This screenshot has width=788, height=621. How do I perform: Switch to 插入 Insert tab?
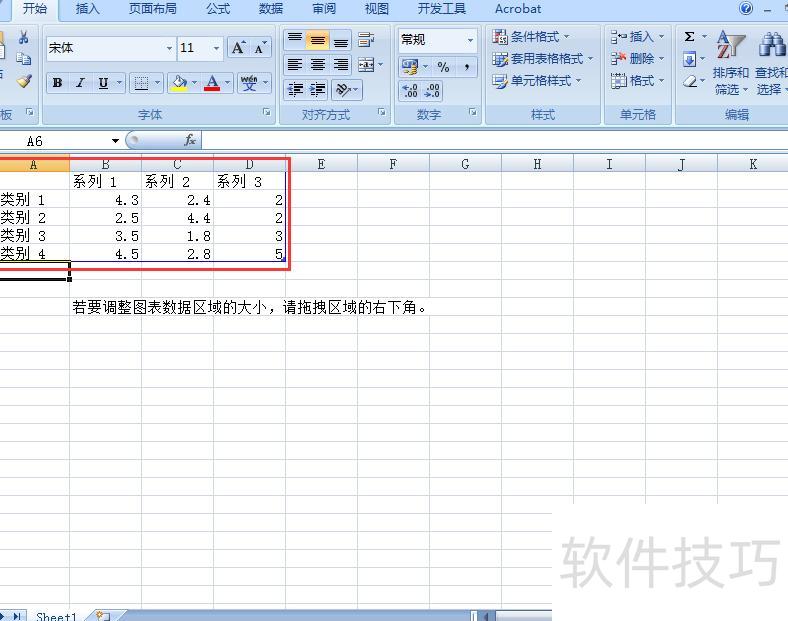[87, 9]
